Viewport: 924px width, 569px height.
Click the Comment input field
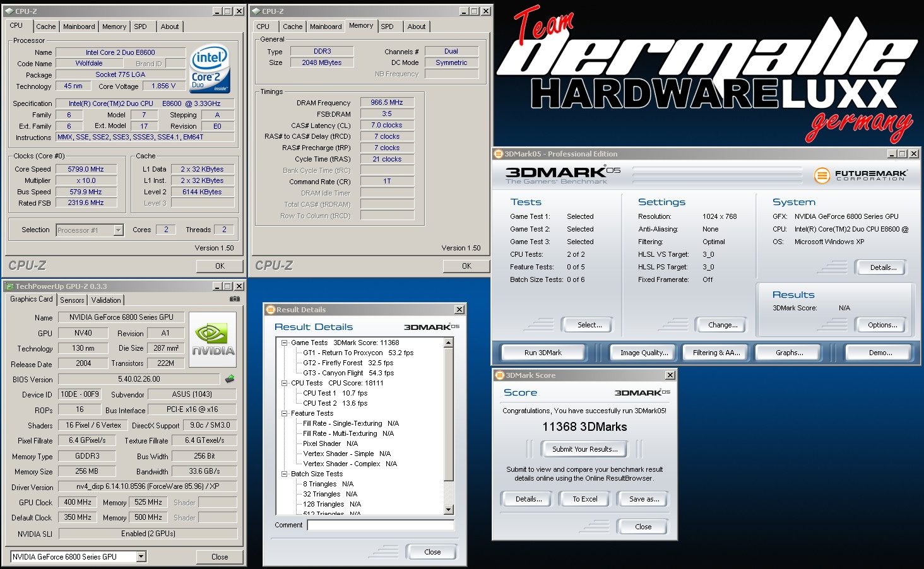[x=381, y=525]
